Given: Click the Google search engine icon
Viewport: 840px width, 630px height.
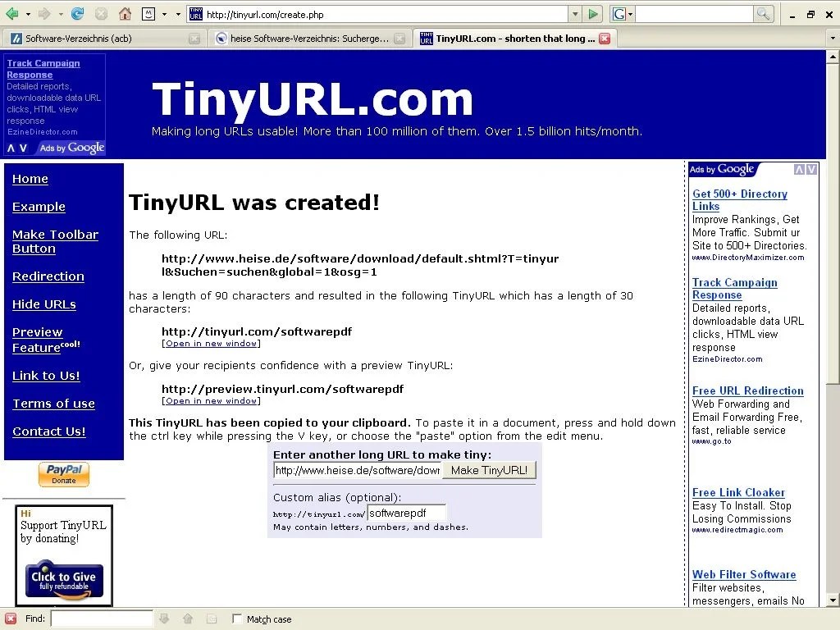Looking at the screenshot, I should (619, 15).
